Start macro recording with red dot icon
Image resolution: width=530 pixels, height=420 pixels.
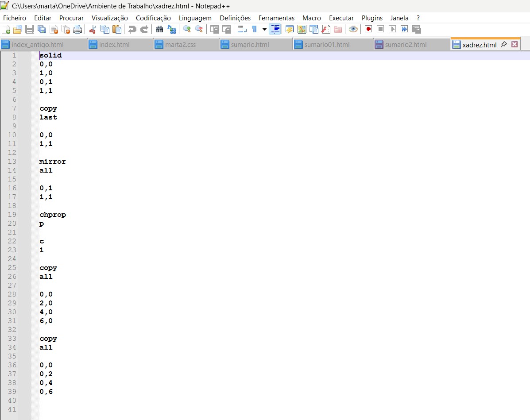(368, 29)
